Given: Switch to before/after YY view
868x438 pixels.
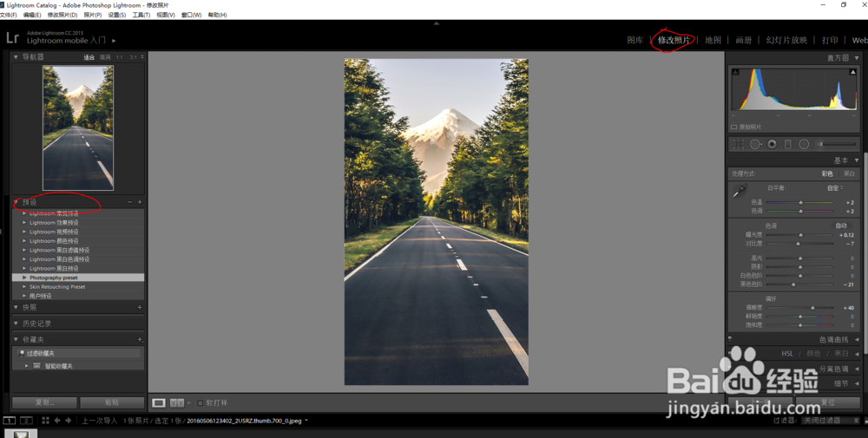Looking at the screenshot, I should pyautogui.click(x=176, y=402).
